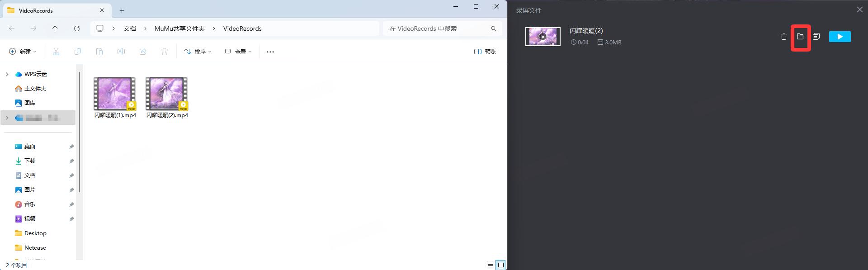Toggle the 预览 preview pane
The width and height of the screenshot is (868, 270).
tap(485, 52)
